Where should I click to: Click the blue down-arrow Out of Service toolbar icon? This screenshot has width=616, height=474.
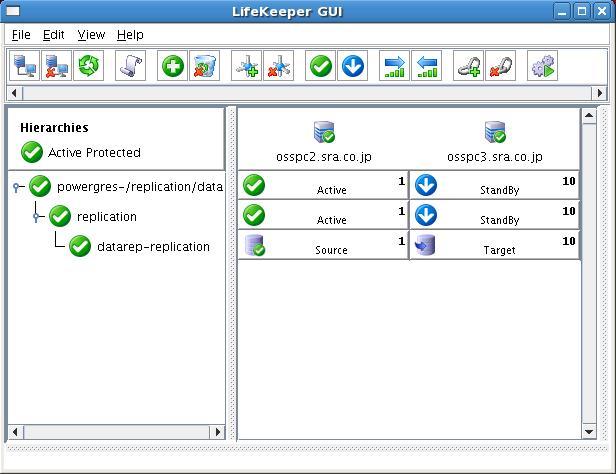[x=352, y=66]
